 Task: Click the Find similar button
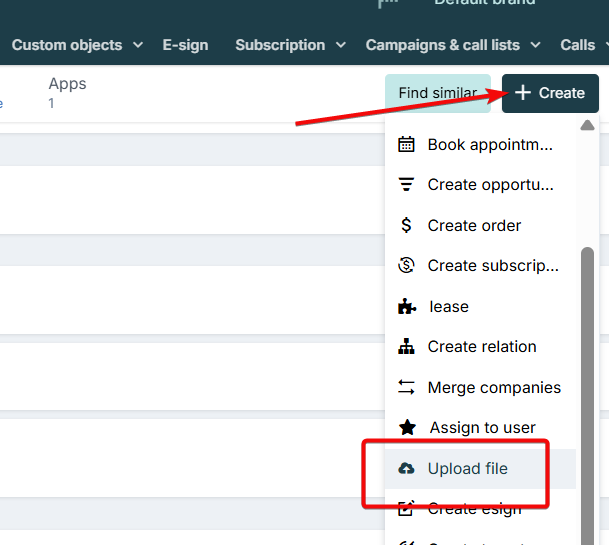coord(438,93)
